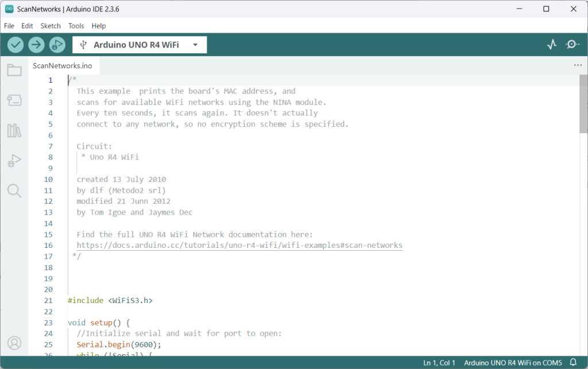Upload the sketch with the arrow button
The image size is (588, 369).
[x=36, y=45]
